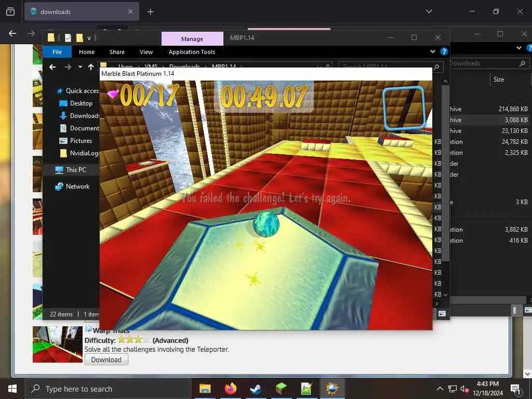Open a new browser tab
The width and height of the screenshot is (532, 399).
150,12
